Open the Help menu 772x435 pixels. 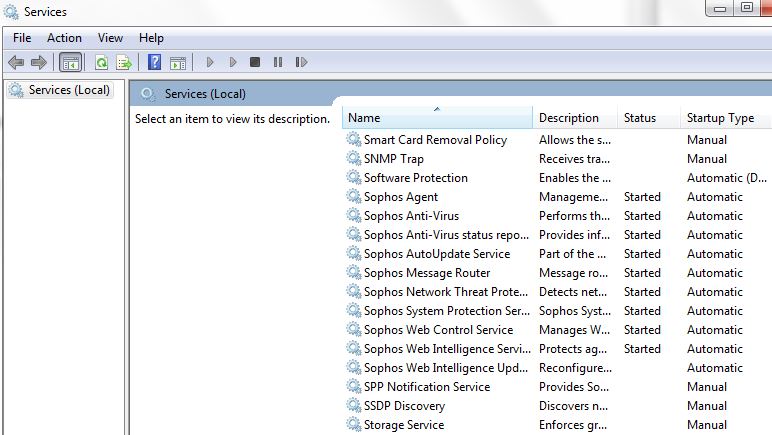(151, 38)
